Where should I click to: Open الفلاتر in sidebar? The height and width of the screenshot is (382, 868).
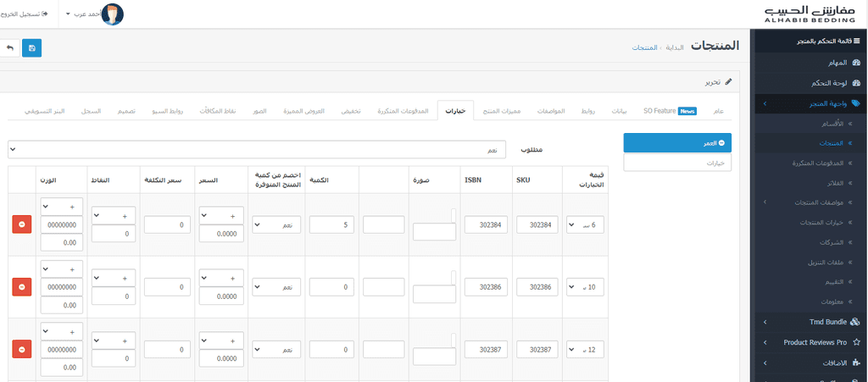(x=834, y=182)
